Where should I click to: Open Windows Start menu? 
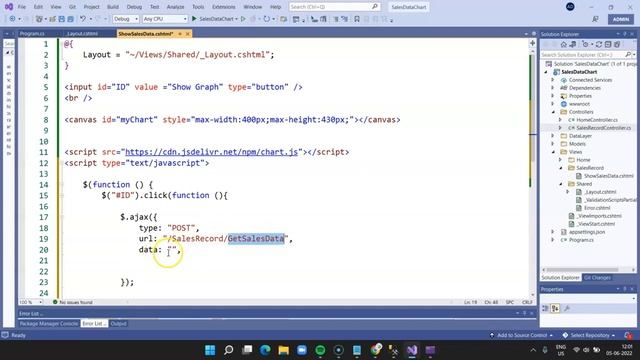(x=210, y=350)
